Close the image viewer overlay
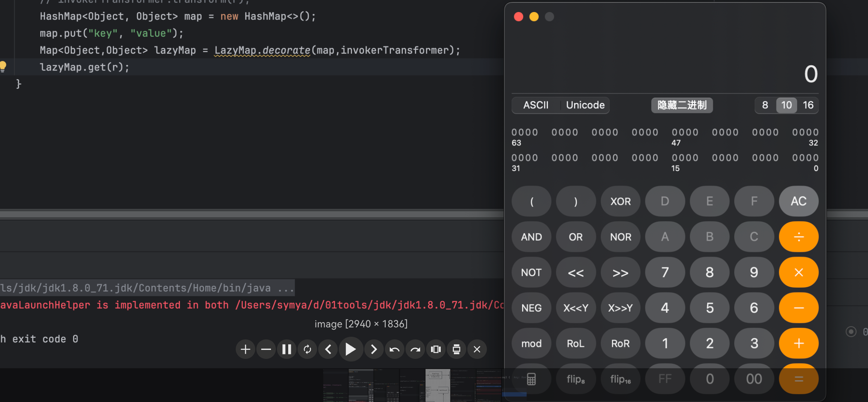 477,349
